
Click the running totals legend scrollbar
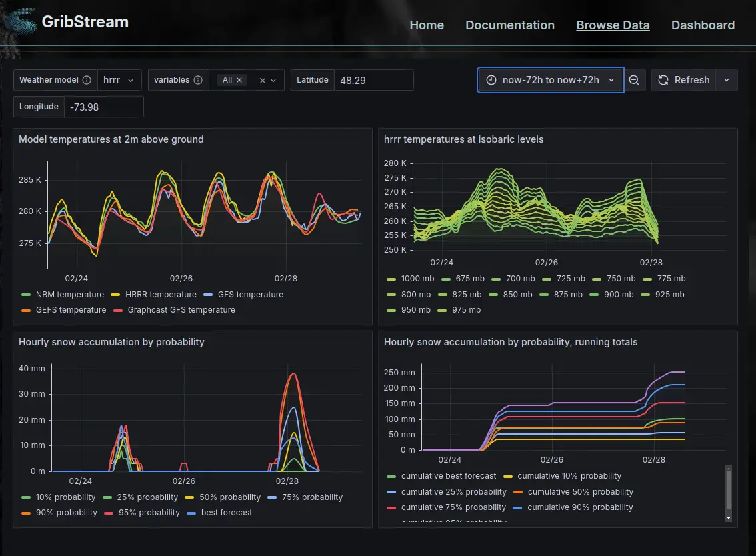729,489
